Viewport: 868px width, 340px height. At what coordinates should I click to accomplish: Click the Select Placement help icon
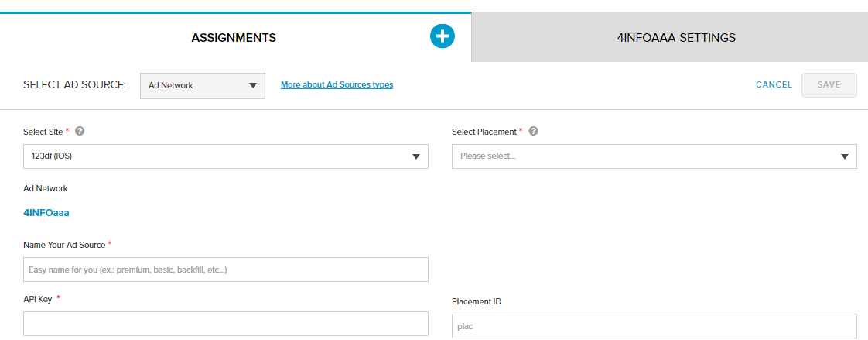pos(533,132)
